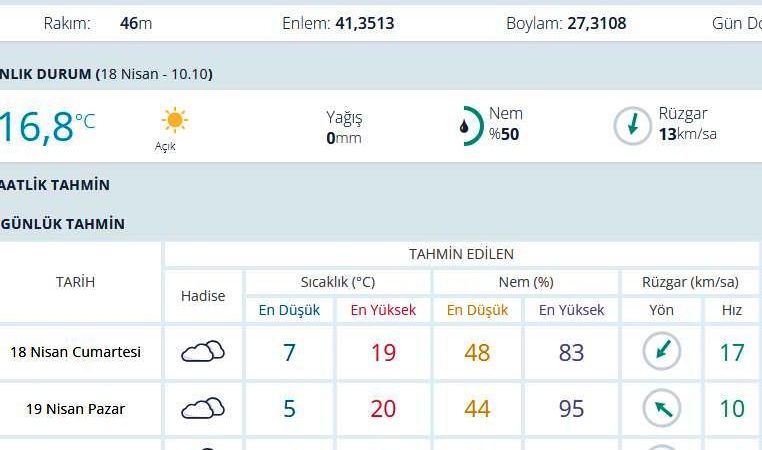Screen dimensions: 762x450
Task: Click the Boylam 27,3108 value
Action: pyautogui.click(x=596, y=23)
